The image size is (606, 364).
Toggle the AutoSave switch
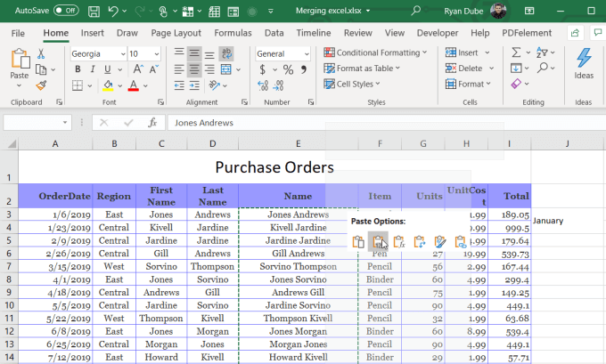[x=66, y=11]
